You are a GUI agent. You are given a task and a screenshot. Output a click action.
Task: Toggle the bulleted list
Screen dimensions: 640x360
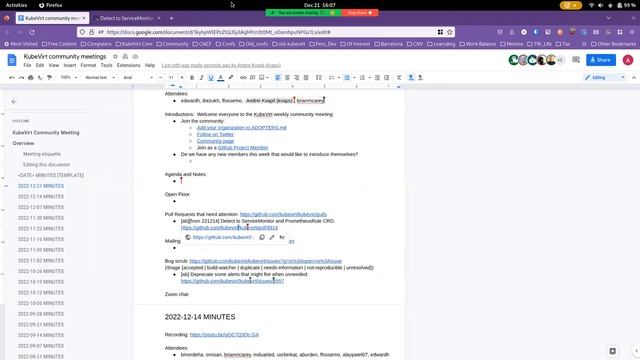pos(347,78)
